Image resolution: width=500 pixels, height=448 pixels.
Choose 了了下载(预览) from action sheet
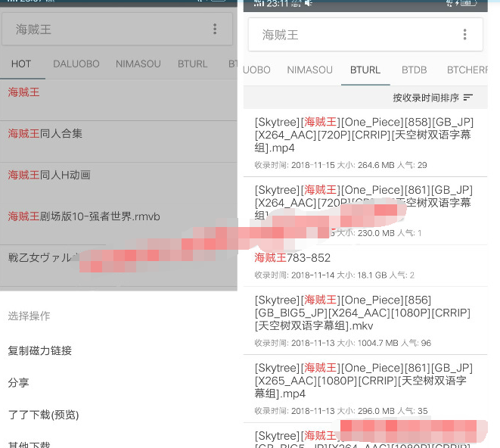(x=44, y=415)
